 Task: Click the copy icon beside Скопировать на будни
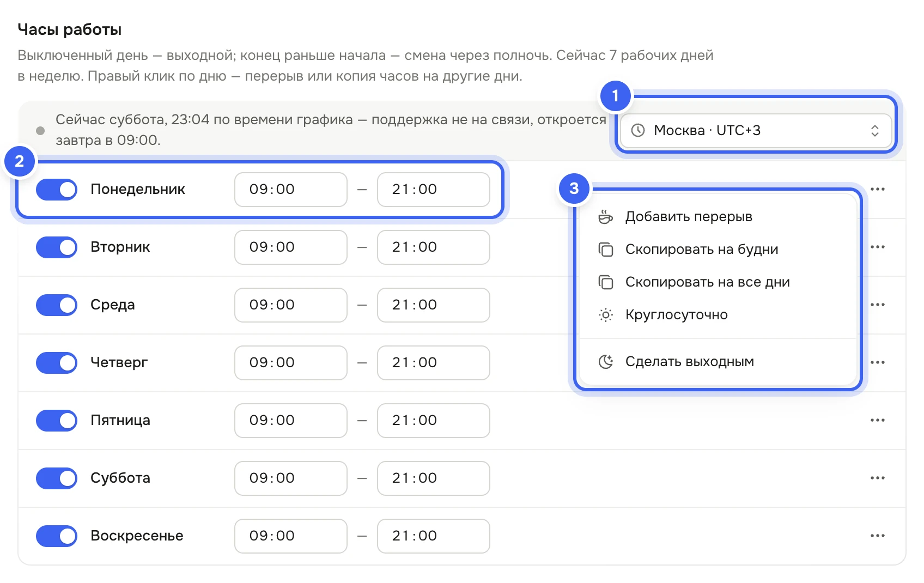pos(605,250)
